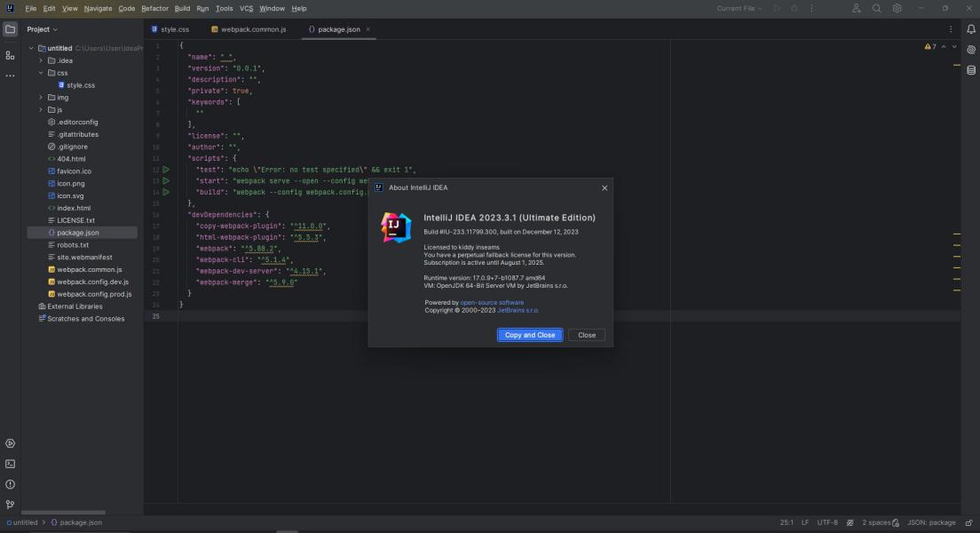Open the open-source software link

492,303
